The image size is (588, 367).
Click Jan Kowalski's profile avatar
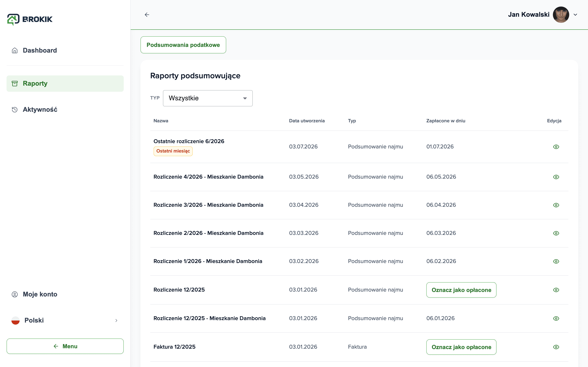point(561,14)
